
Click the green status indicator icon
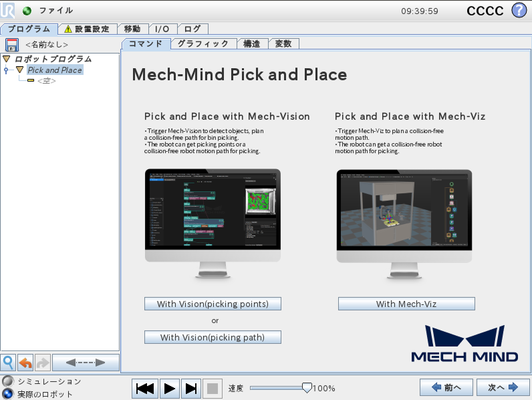[27, 11]
